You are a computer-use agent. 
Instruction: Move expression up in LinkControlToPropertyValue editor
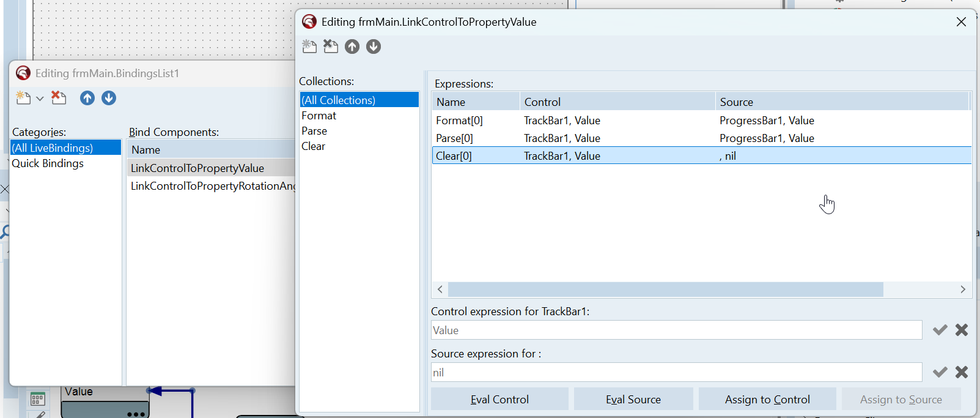pos(352,47)
